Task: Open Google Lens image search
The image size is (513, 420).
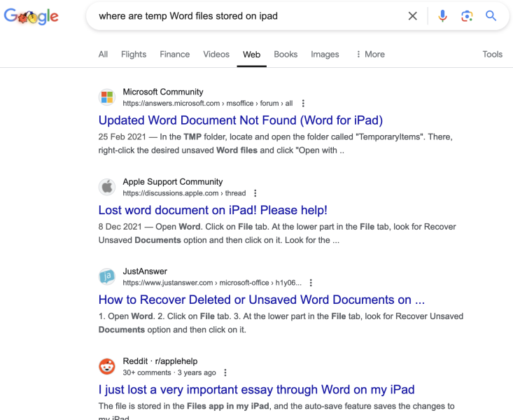Action: tap(467, 15)
